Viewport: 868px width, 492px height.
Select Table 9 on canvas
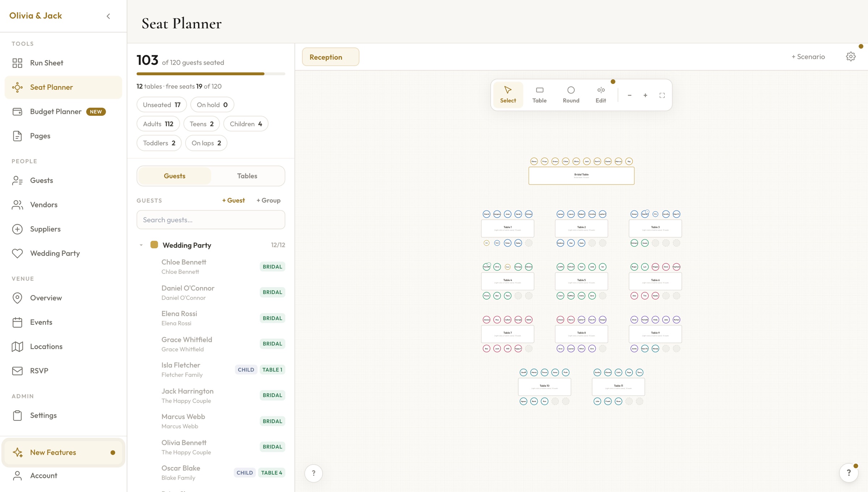pos(655,334)
